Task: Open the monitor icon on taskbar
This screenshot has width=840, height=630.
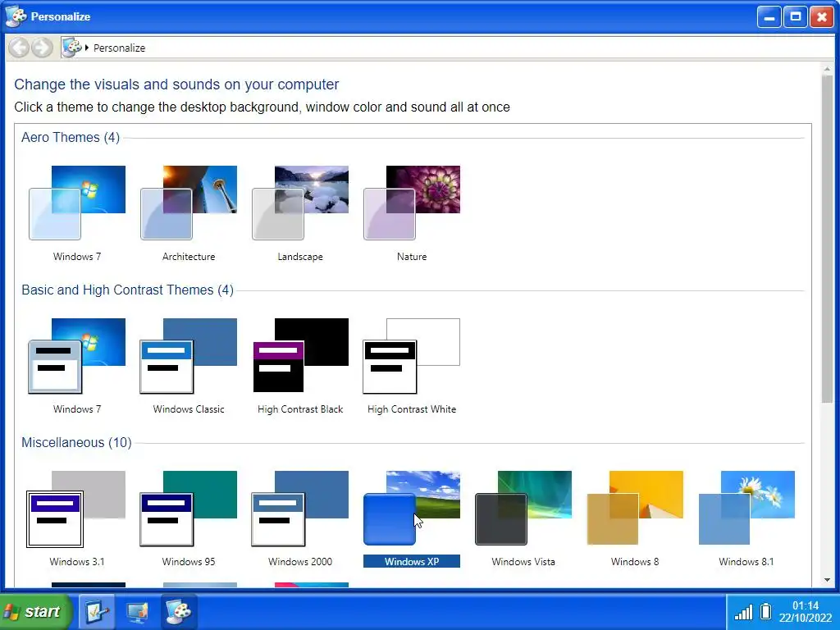Action: pyautogui.click(x=137, y=611)
